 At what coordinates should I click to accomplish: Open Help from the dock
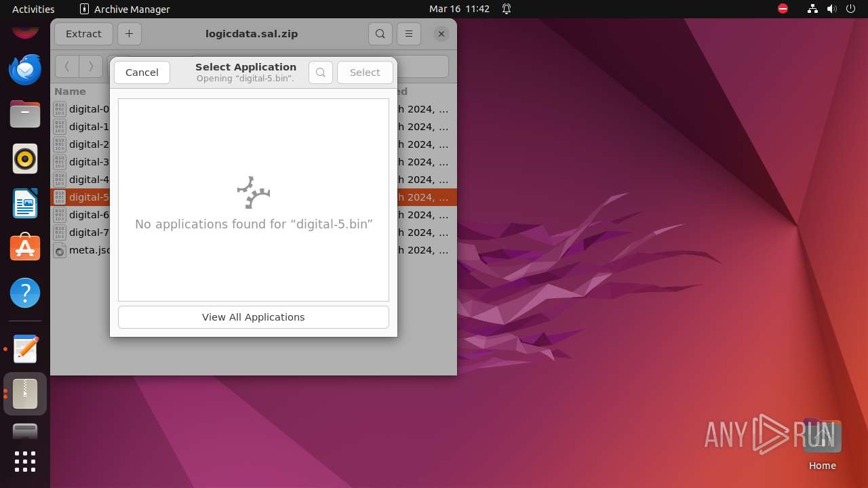25,293
